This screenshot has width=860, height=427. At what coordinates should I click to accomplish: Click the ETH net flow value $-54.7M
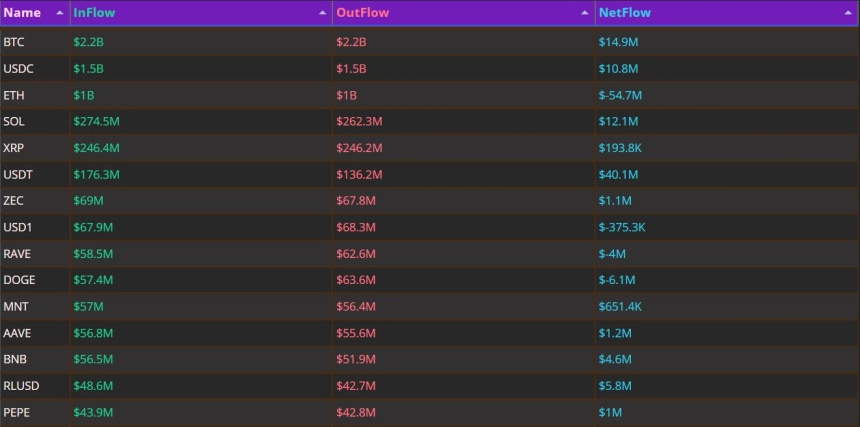tap(620, 95)
